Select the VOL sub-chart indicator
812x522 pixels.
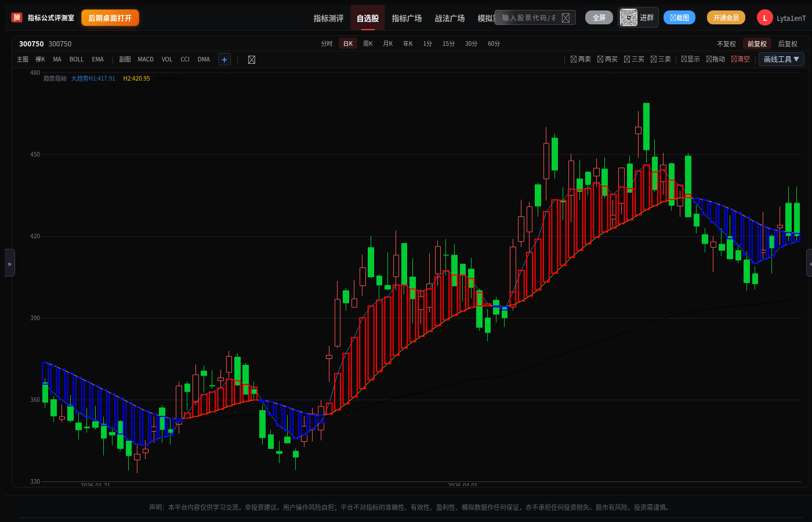point(167,60)
